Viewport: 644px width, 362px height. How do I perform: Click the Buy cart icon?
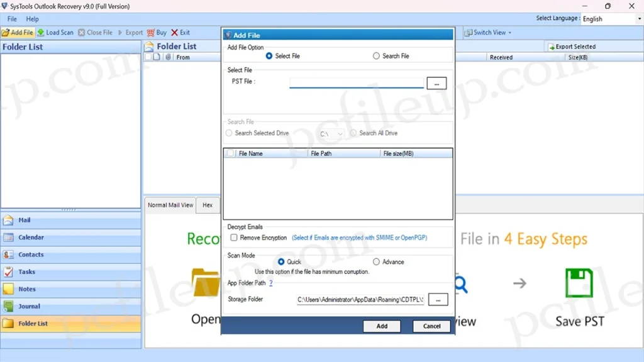[151, 33]
